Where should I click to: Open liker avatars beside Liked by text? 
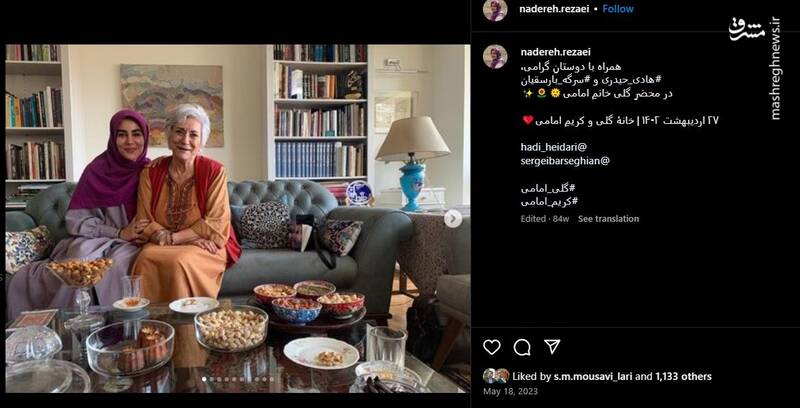(x=496, y=376)
